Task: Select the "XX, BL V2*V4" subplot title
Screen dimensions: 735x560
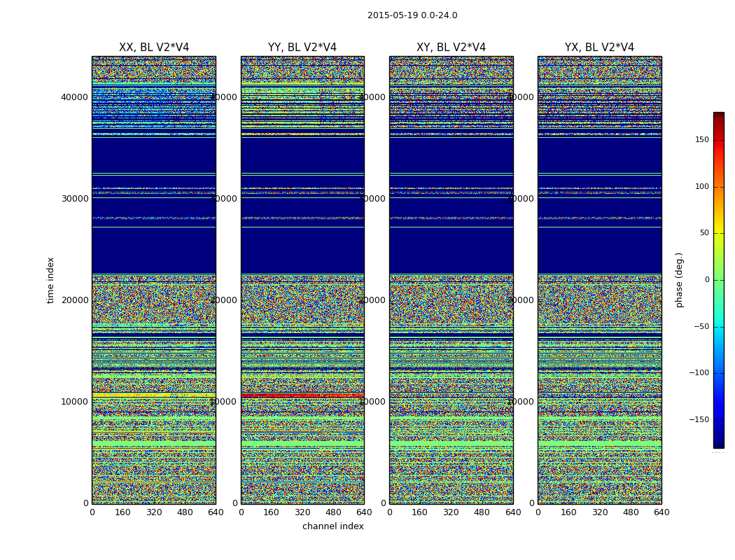Action: (154, 48)
